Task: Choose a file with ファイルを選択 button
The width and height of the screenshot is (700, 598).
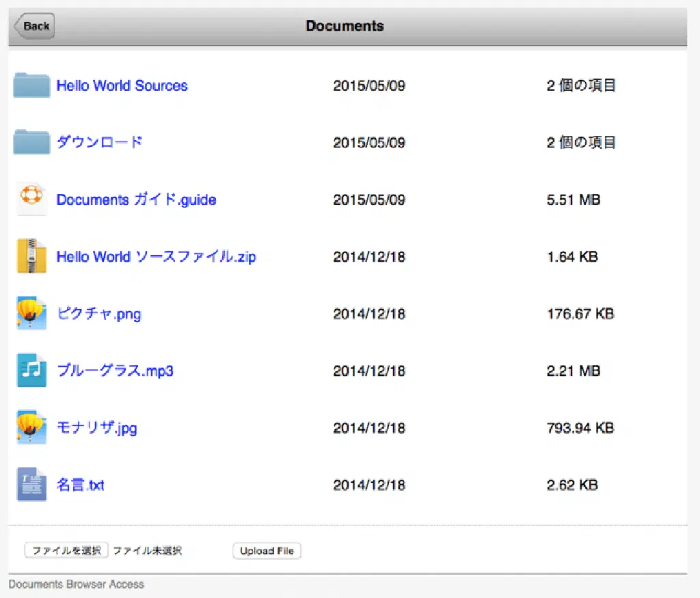Action: (x=66, y=551)
